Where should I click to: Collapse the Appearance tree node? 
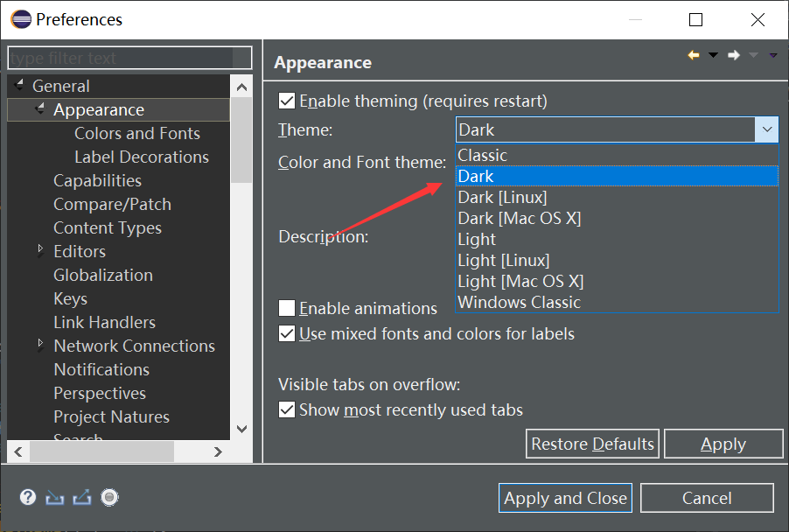click(40, 108)
